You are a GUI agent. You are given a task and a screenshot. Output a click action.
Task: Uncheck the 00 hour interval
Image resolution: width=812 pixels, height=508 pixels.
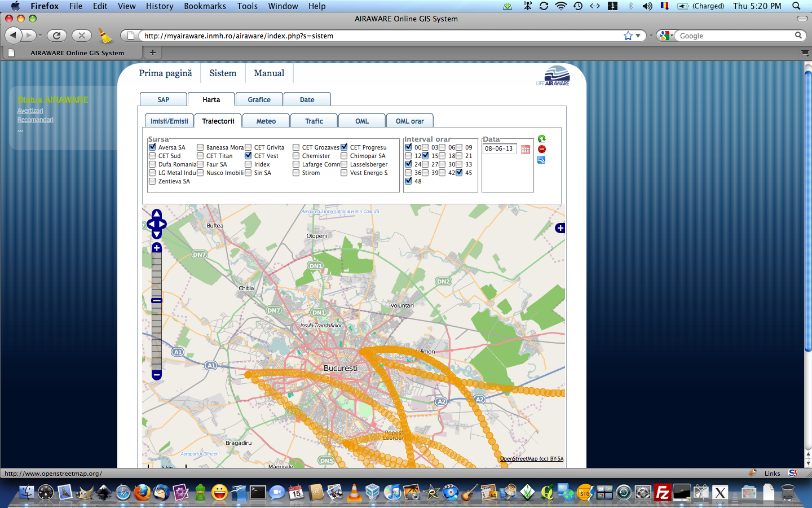[408, 147]
